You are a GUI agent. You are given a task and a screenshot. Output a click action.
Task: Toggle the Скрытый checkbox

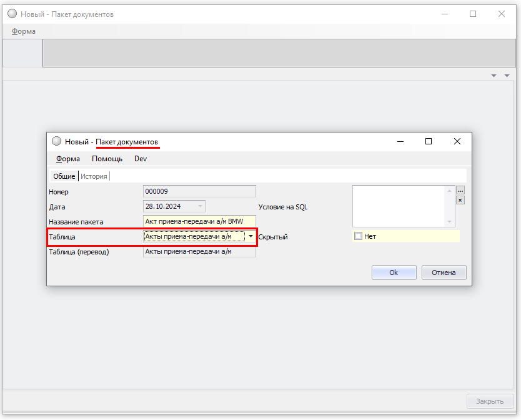click(359, 236)
